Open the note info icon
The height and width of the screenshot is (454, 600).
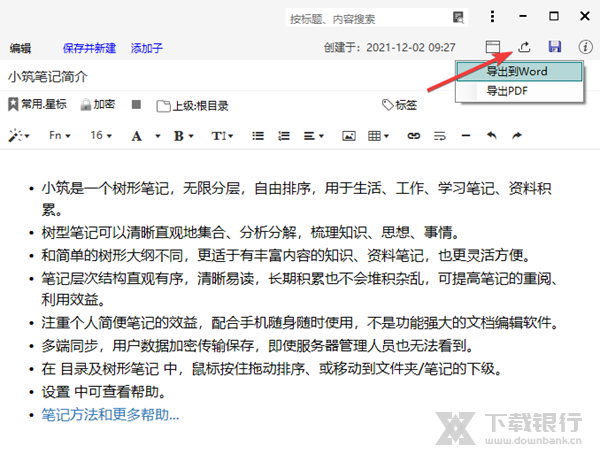pos(585,47)
